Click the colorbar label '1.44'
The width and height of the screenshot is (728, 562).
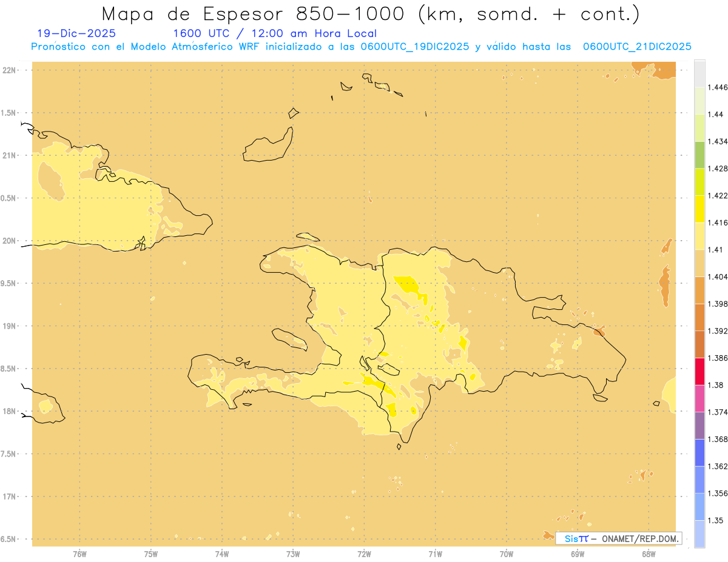click(715, 115)
